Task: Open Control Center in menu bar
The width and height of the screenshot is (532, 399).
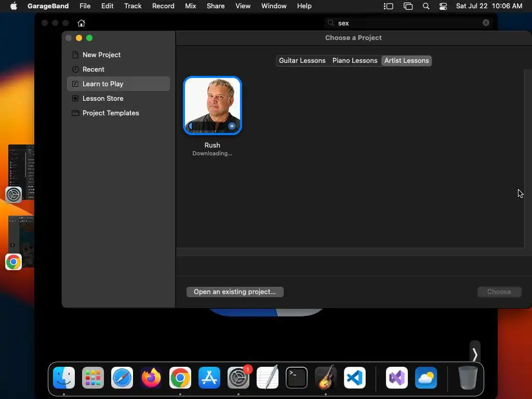Action: click(x=443, y=6)
